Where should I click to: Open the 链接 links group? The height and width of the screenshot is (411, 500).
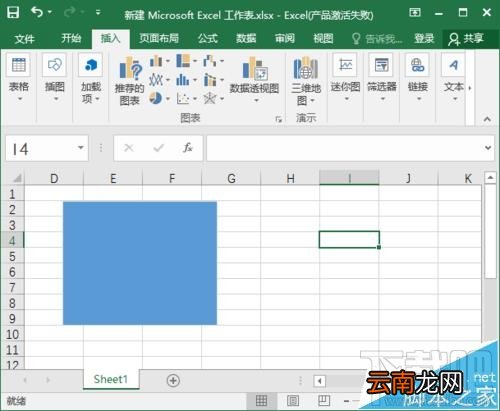(x=418, y=78)
